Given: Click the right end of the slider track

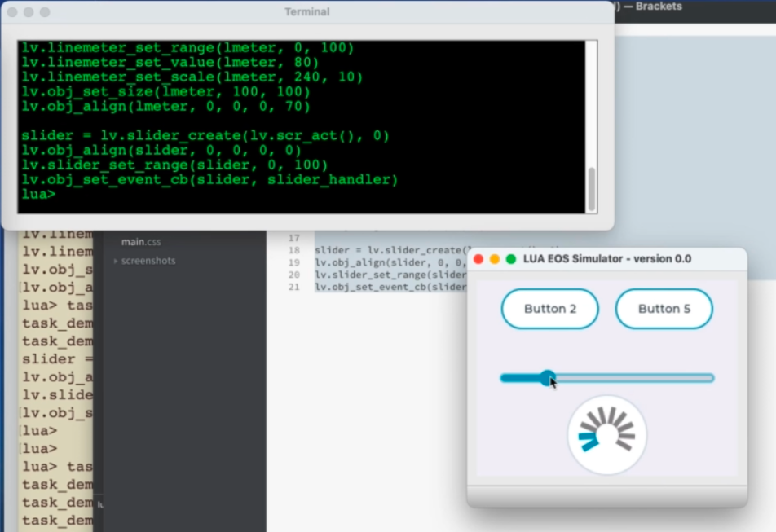Looking at the screenshot, I should click(x=709, y=378).
